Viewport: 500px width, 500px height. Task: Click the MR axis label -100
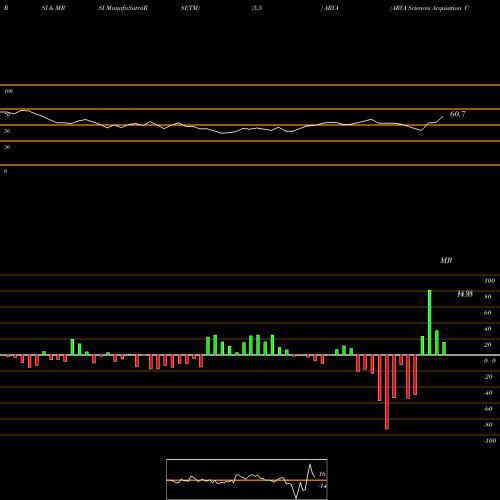click(490, 441)
